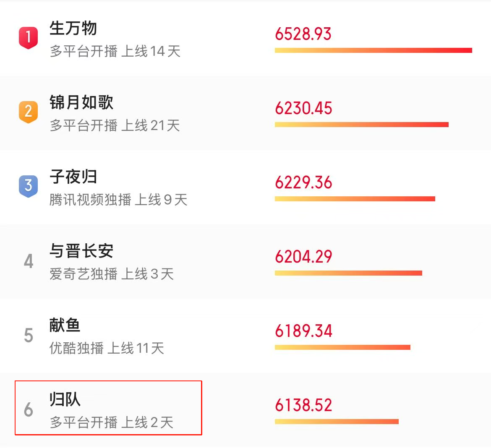Click the heat score 6189.34
The image size is (491, 448).
pyautogui.click(x=303, y=331)
